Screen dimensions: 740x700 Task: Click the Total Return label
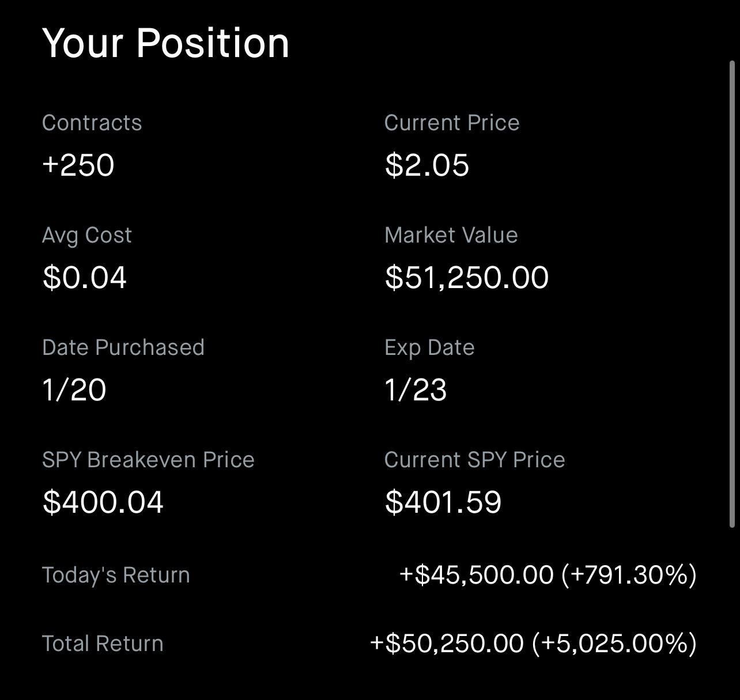[103, 644]
